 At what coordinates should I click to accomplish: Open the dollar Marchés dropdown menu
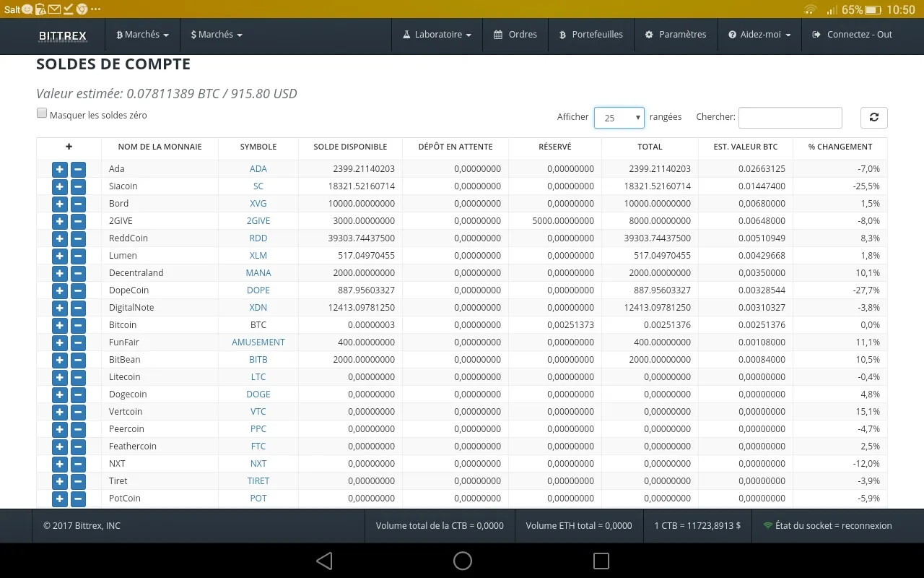coord(217,35)
